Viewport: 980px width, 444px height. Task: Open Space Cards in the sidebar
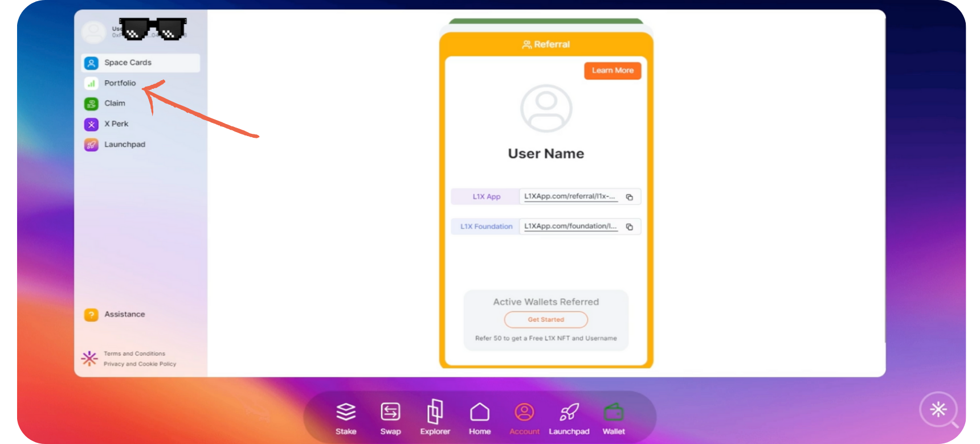pyautogui.click(x=141, y=63)
